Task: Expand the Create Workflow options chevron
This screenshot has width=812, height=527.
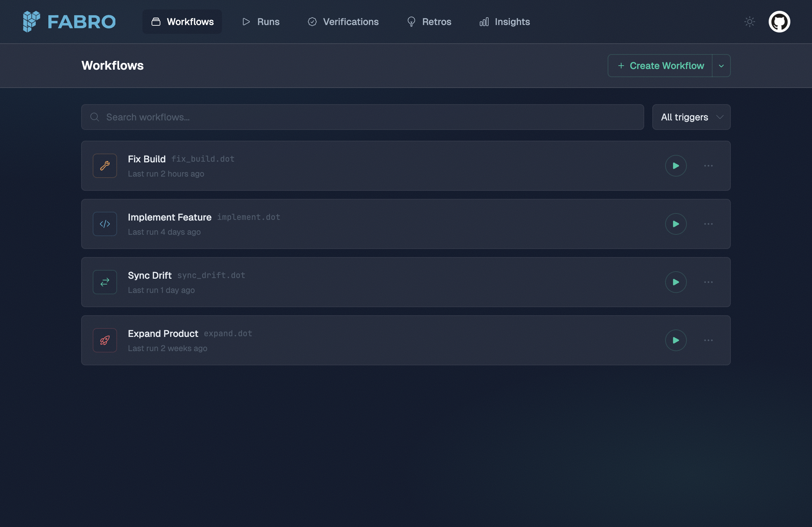Action: [x=721, y=66]
